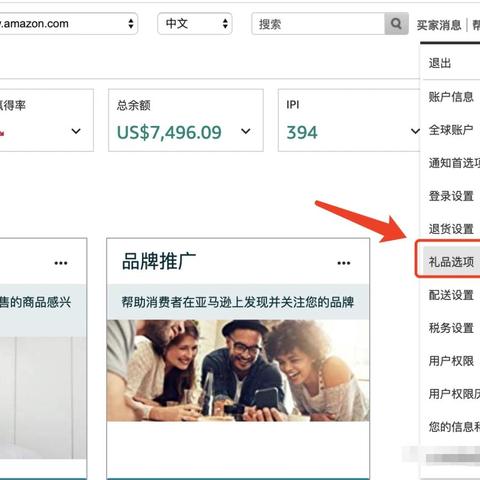
Task: Select 全球账户 menu item
Action: 450,130
